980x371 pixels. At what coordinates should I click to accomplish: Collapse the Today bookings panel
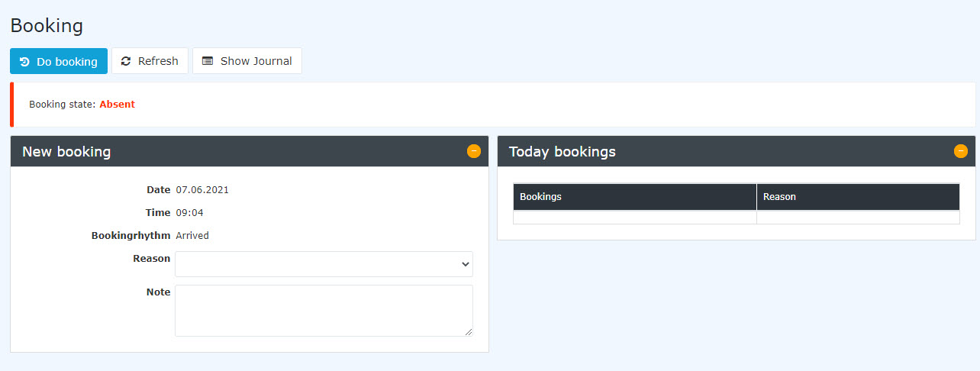pyautogui.click(x=961, y=151)
